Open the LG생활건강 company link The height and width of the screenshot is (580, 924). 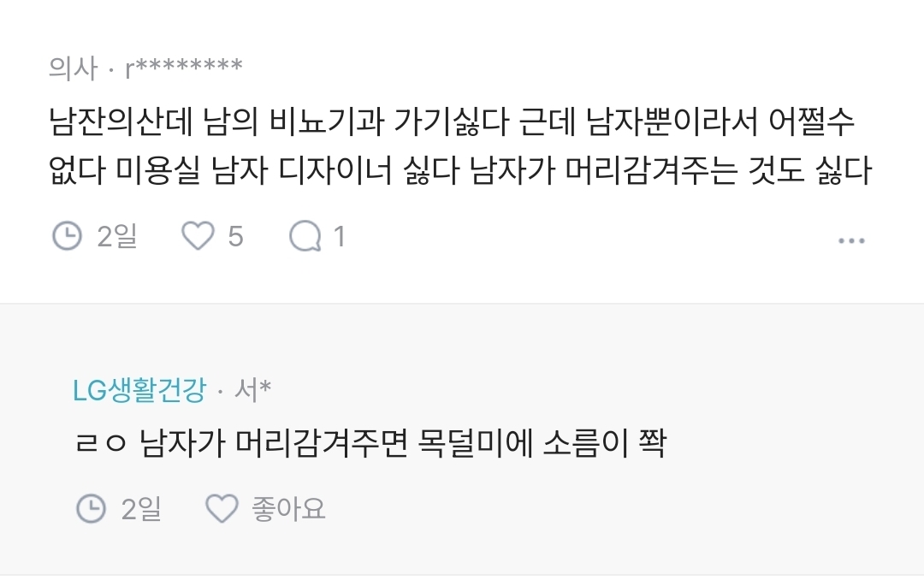tap(139, 390)
